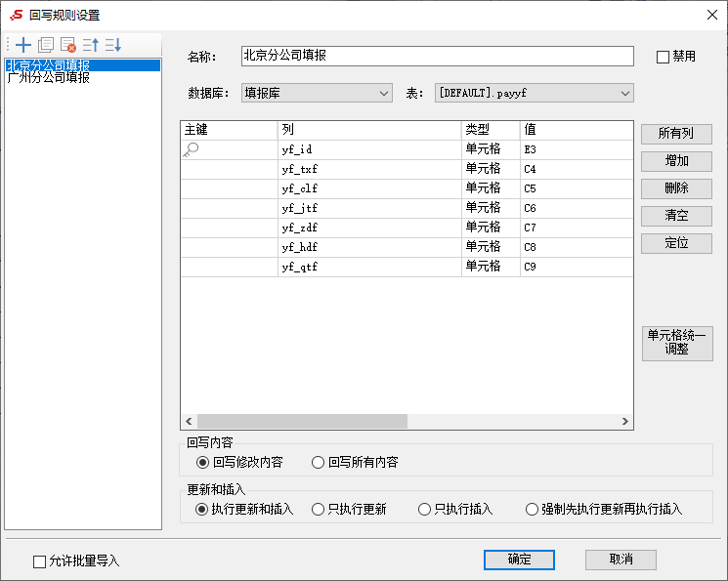Select the yf_id column cell
The width and height of the screenshot is (728, 581).
coord(369,150)
